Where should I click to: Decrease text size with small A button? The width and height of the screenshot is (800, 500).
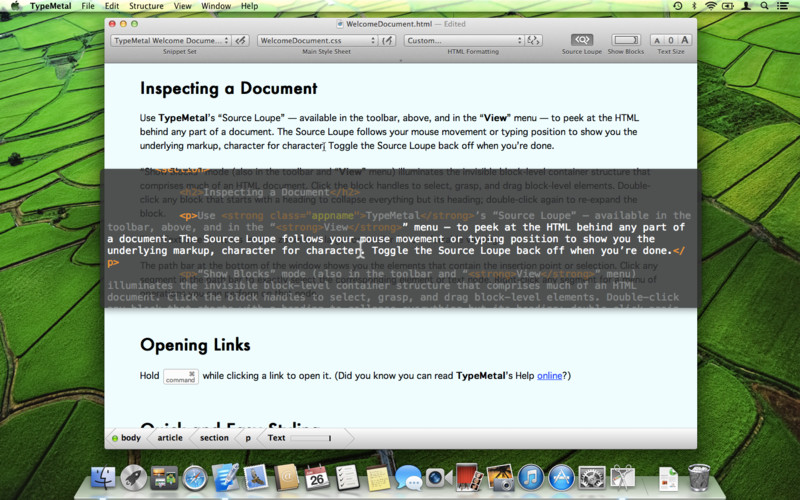[x=657, y=40]
